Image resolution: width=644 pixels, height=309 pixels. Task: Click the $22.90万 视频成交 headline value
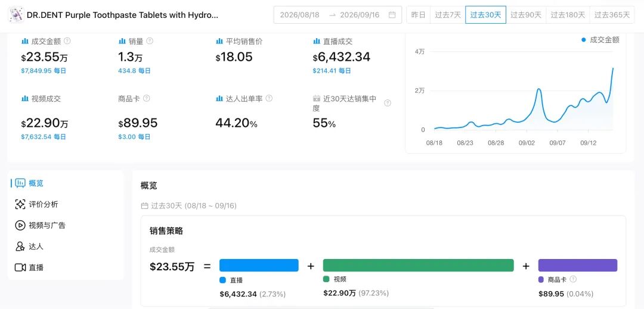pyautogui.click(x=45, y=123)
